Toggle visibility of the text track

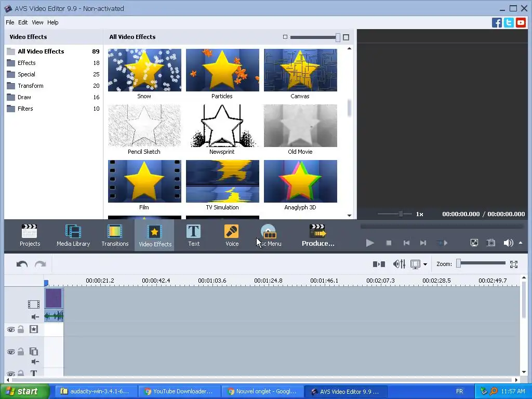pos(11,374)
